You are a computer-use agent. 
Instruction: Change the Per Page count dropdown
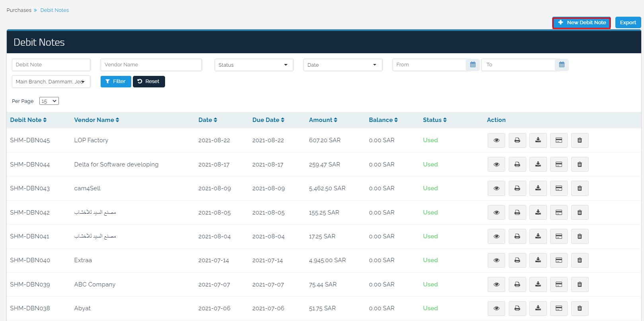(x=49, y=101)
